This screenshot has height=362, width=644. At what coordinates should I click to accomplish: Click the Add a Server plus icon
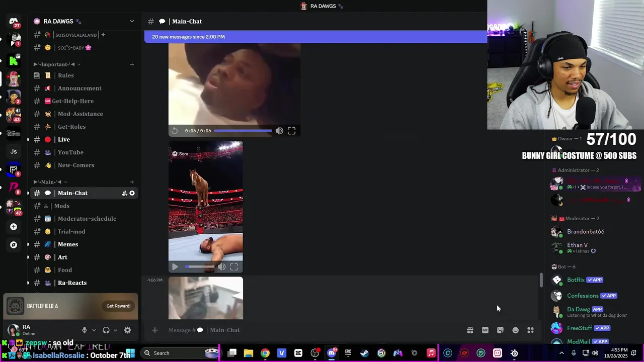[14, 227]
